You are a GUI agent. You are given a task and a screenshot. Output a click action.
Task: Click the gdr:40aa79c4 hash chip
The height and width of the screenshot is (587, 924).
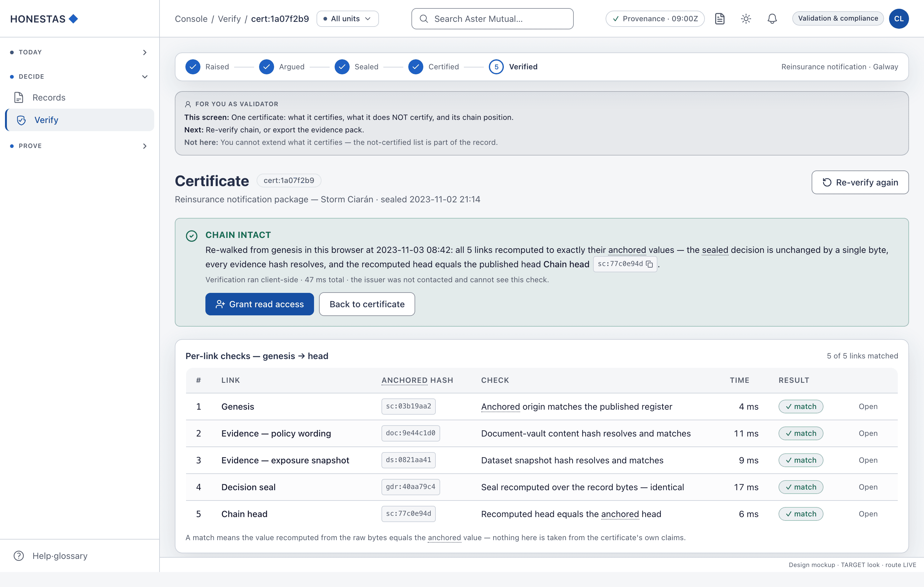click(410, 487)
